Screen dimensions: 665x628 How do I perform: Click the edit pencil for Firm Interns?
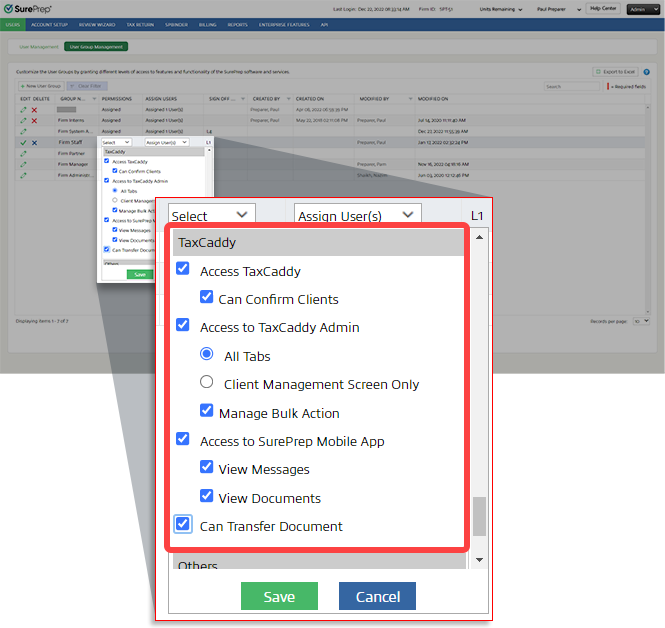click(x=23, y=121)
